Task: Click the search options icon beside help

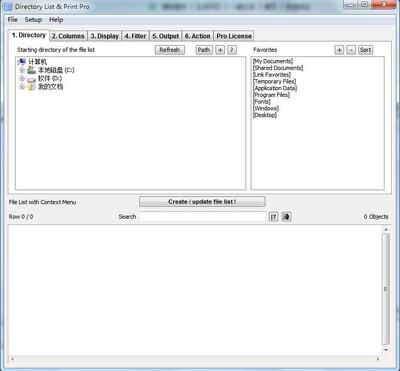Action: [x=286, y=217]
